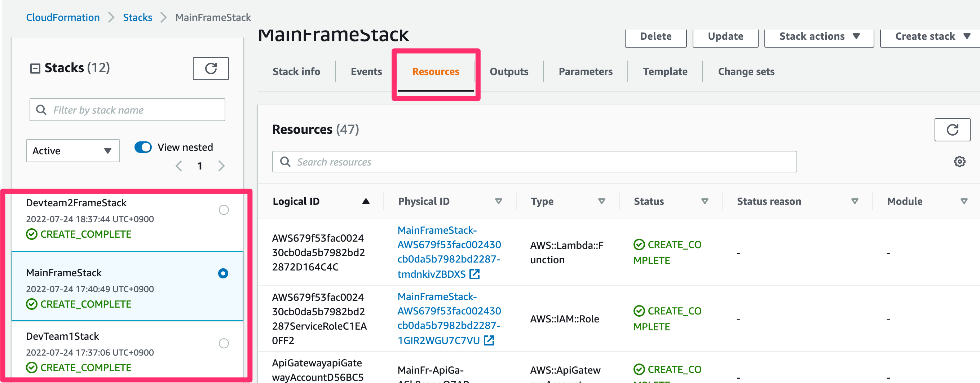Click ApiGatewayapiGatewayAccount logical ID cell

pyautogui.click(x=318, y=370)
